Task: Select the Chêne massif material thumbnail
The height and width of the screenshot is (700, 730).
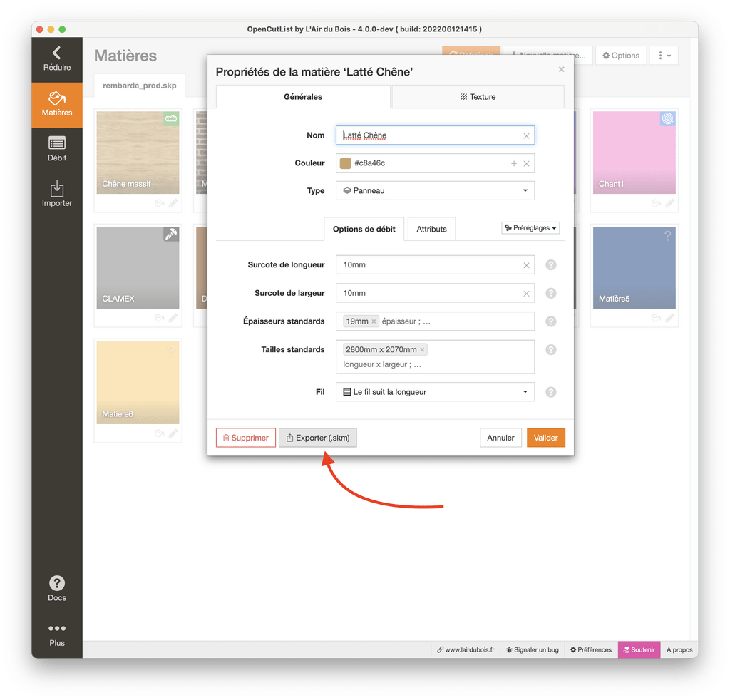Action: (138, 153)
